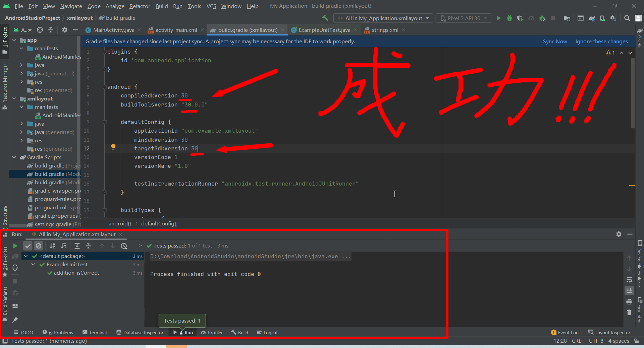
Task: Open the Build menu
Action: 161,6
